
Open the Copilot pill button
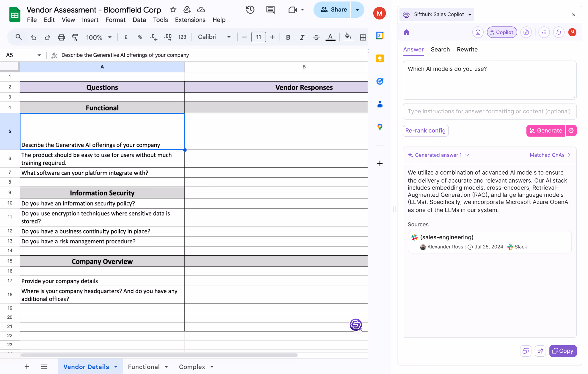click(502, 32)
